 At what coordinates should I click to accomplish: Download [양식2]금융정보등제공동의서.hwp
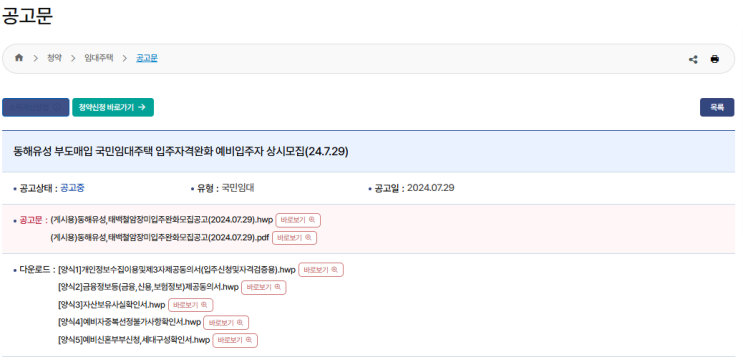[148, 288]
